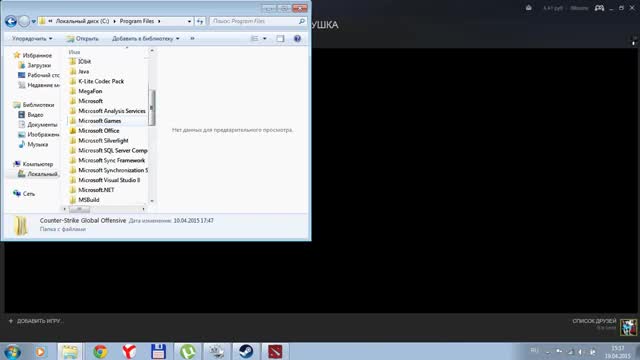Open uTorrent from the taskbar

pos(187,351)
